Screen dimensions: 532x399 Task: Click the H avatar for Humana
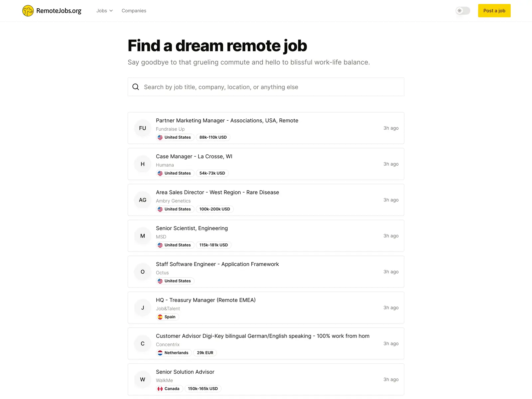(143, 164)
